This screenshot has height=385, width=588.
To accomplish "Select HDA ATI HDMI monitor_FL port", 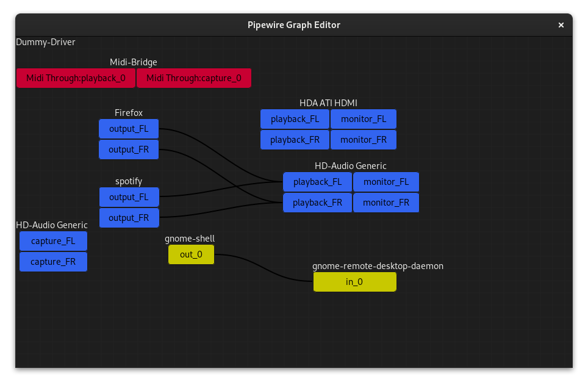I will (364, 119).
